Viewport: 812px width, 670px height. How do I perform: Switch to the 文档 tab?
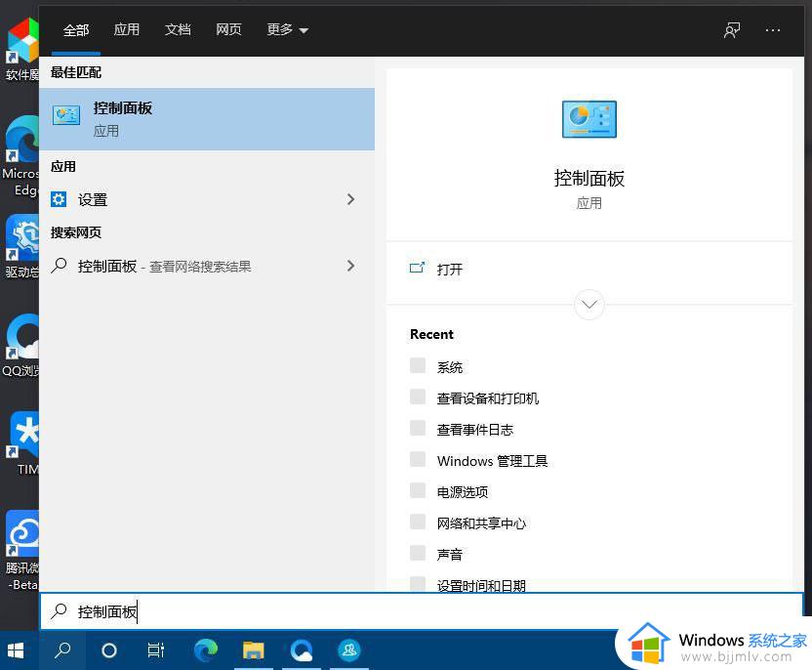click(178, 29)
